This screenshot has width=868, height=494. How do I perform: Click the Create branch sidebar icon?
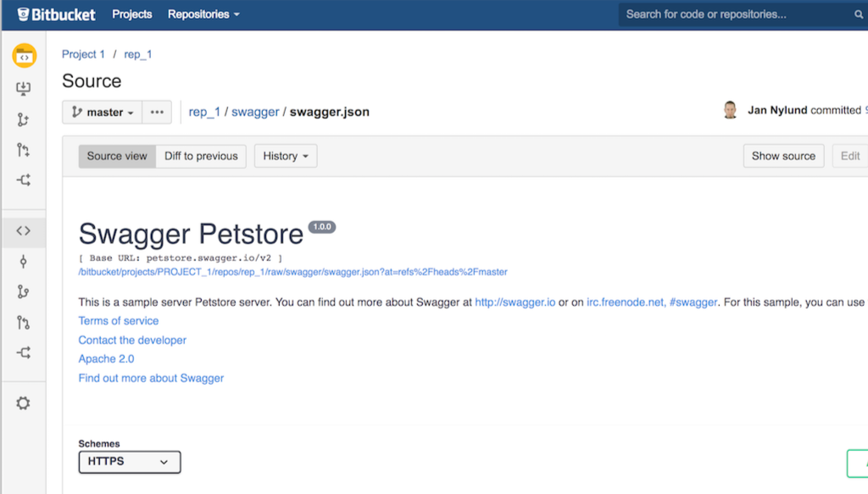[24, 119]
